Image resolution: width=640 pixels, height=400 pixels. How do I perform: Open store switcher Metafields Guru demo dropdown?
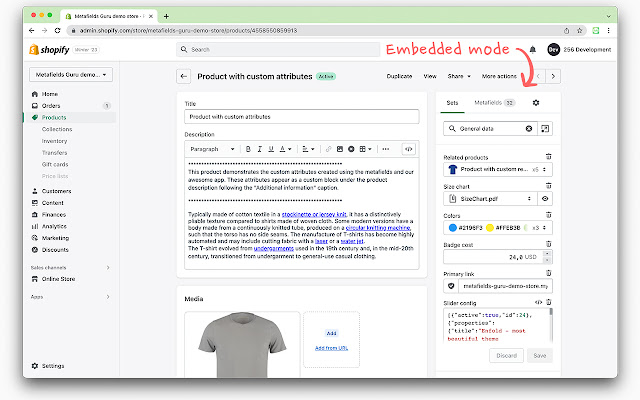coord(71,75)
